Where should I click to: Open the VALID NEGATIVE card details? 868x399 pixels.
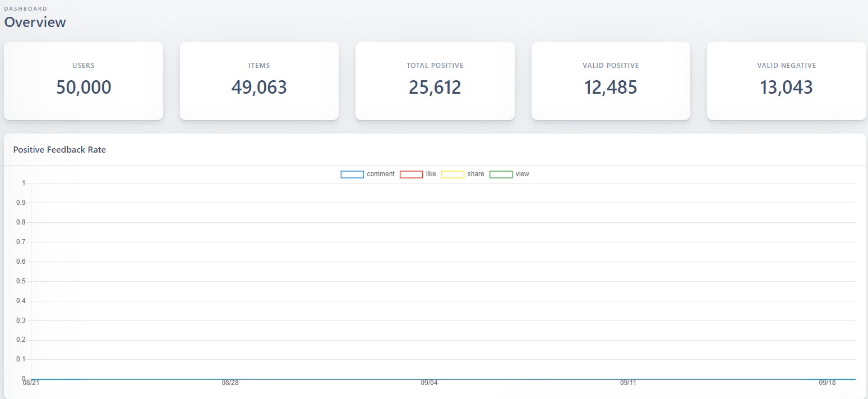786,81
